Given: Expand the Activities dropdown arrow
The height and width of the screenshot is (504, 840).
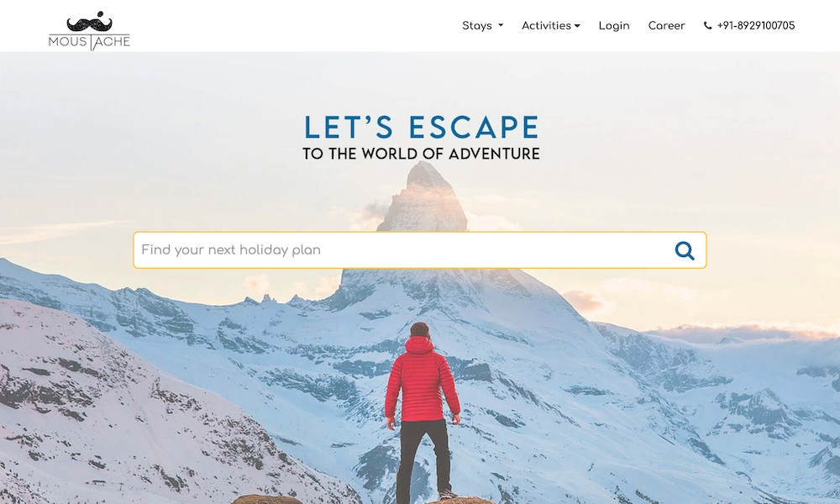Looking at the screenshot, I should click(x=577, y=26).
